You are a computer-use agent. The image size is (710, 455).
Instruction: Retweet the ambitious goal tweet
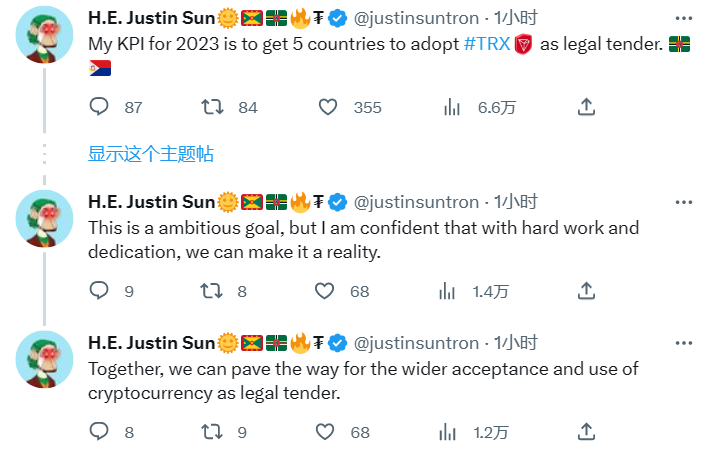pyautogui.click(x=212, y=291)
